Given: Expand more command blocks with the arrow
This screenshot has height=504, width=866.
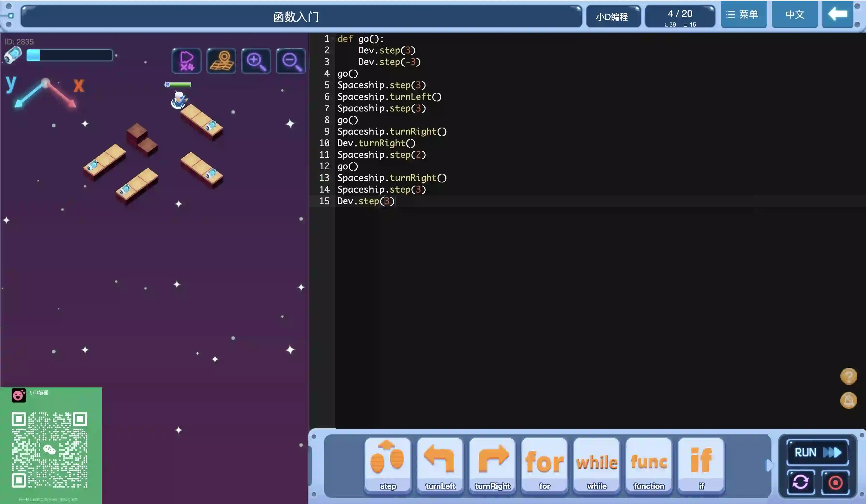Looking at the screenshot, I should (769, 466).
